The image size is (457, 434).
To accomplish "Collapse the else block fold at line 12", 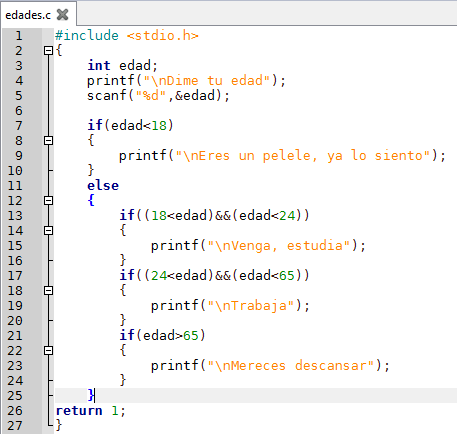I will coord(48,200).
